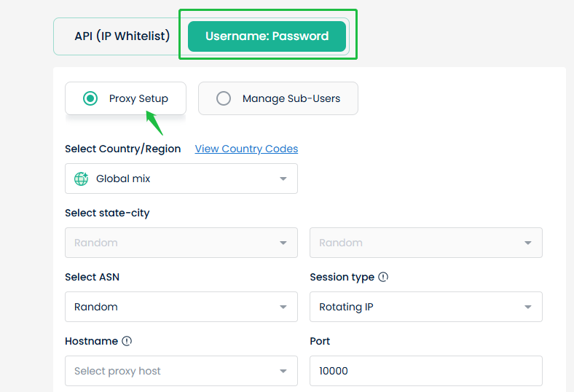The width and height of the screenshot is (574, 392).
Task: Click the globe icon beside Global mix
Action: click(81, 179)
